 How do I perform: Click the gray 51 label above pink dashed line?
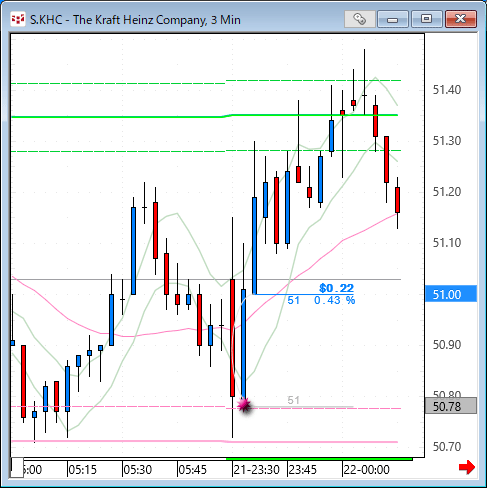click(x=293, y=400)
